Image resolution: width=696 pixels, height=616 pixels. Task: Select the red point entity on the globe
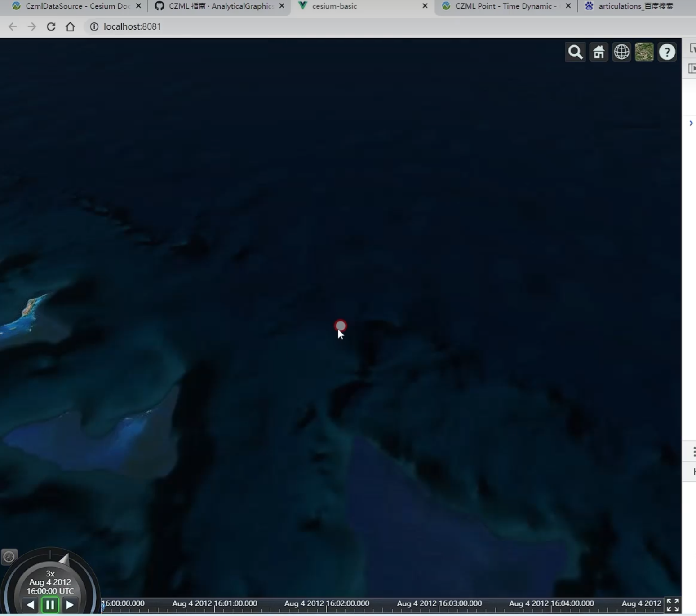point(340,326)
